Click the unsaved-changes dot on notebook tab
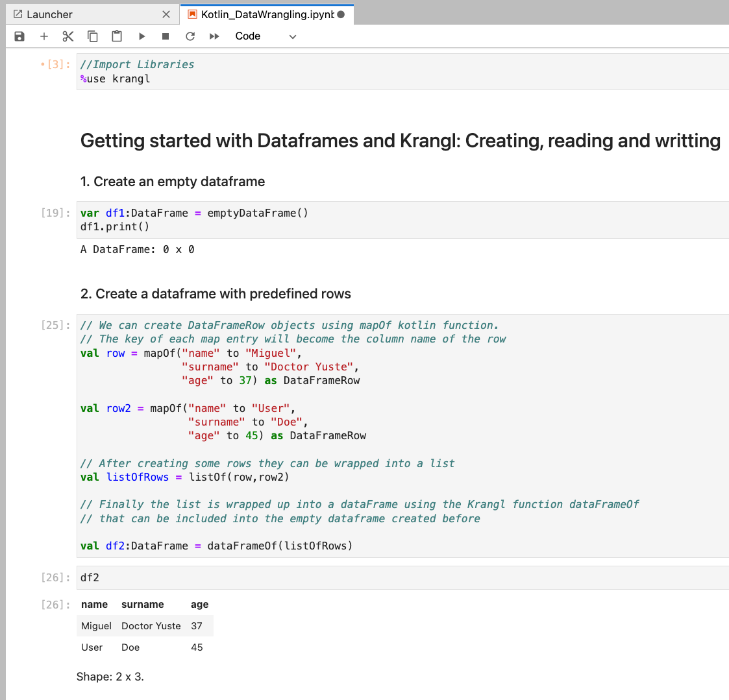 point(341,14)
